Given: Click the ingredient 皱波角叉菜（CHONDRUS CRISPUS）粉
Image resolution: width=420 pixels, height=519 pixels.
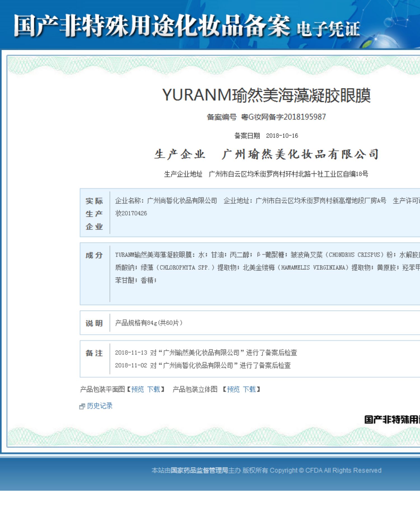Looking at the screenshot, I should click(x=342, y=255).
